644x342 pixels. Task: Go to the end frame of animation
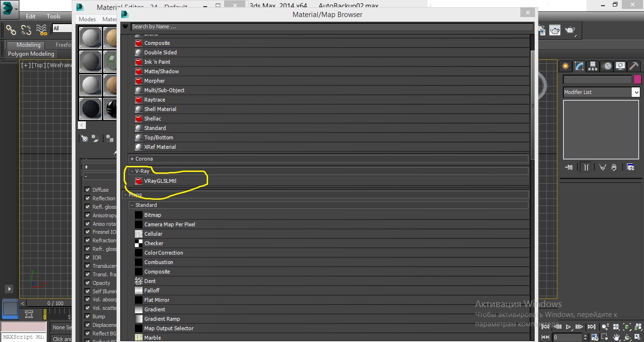coord(591,327)
